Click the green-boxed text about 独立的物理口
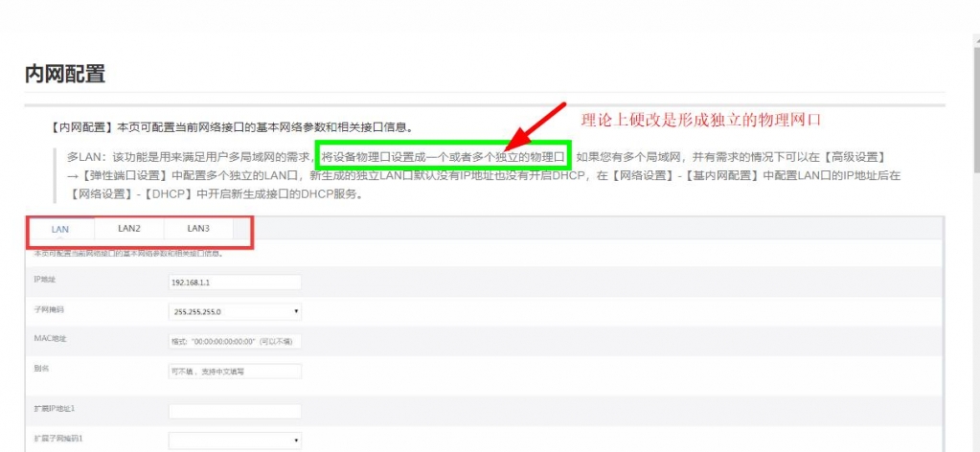 click(443, 156)
